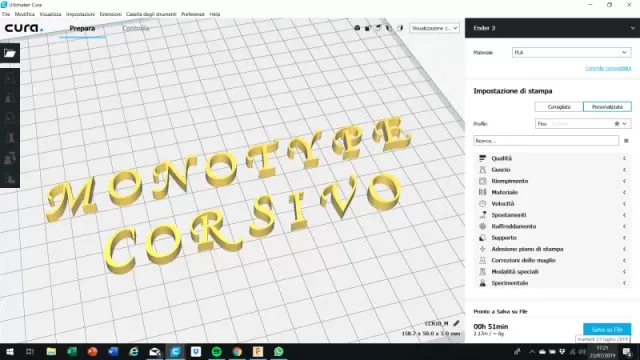
Task: Select the Scale tool in left toolbar
Action: pos(10,98)
